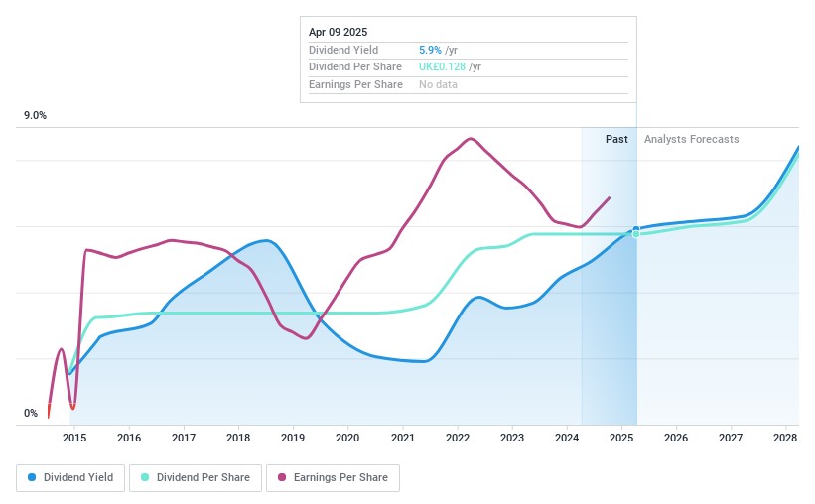
Task: Click the 5.9% dividend yield value in tooltip
Action: (431, 49)
